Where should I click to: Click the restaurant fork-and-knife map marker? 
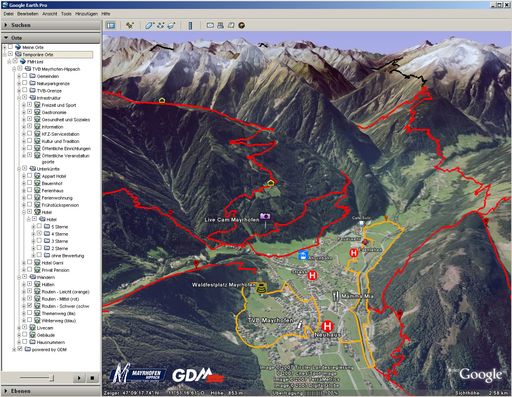[x=336, y=296]
